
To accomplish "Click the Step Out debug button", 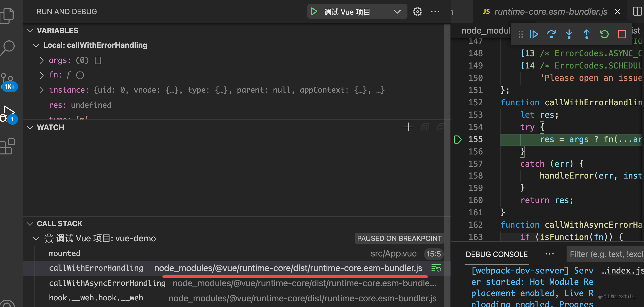I will pyautogui.click(x=586, y=34).
